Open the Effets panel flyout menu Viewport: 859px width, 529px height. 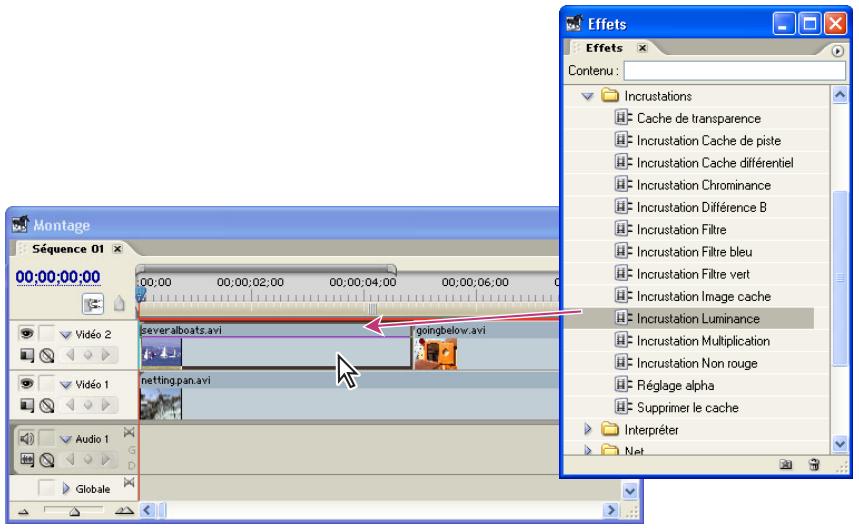coord(835,50)
